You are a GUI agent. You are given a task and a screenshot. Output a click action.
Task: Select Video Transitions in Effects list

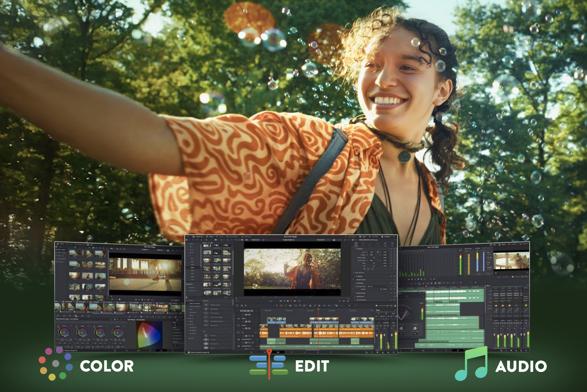tap(195, 303)
